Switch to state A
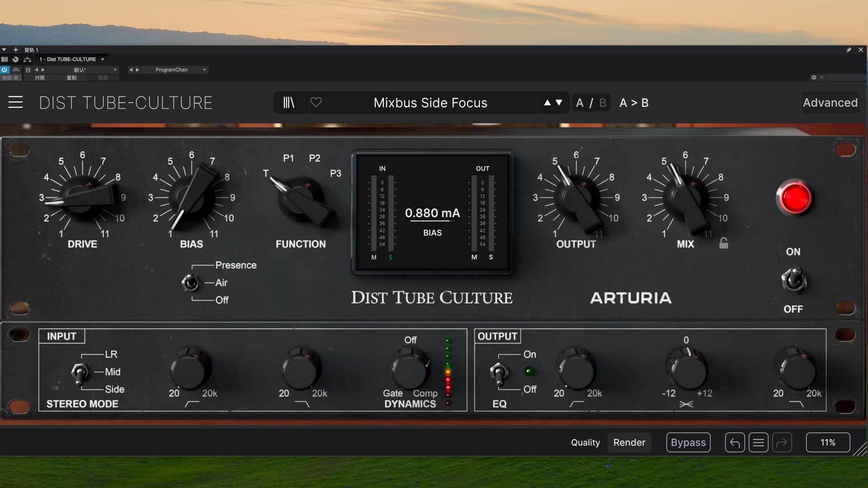This screenshot has height=488, width=868. (x=580, y=103)
